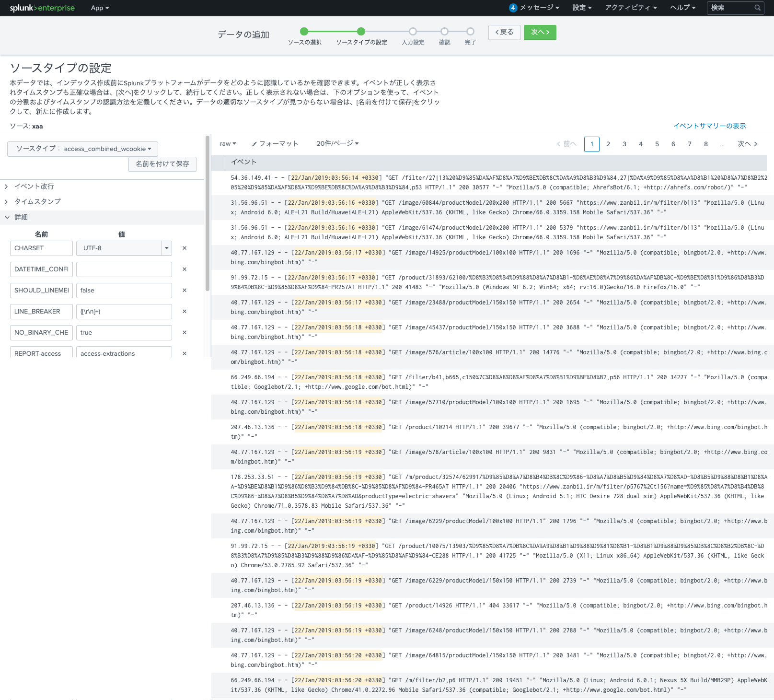
Task: Click the CHARSET name field
Action: [41, 248]
